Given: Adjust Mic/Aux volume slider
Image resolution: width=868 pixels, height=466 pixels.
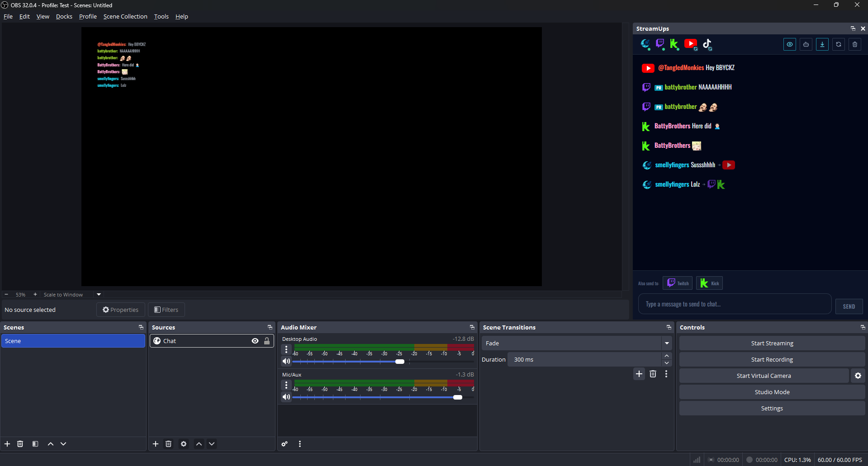Looking at the screenshot, I should pos(458,397).
